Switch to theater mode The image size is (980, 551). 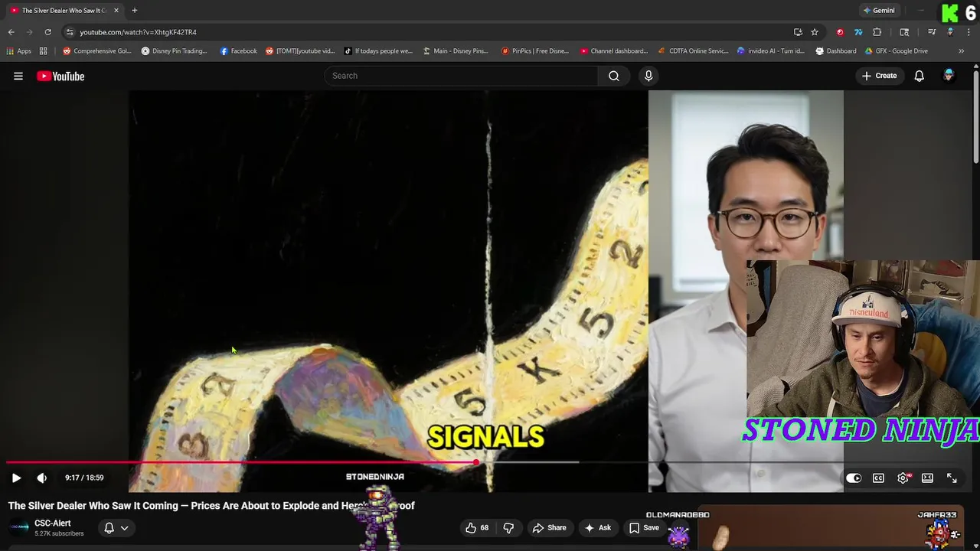tap(927, 478)
